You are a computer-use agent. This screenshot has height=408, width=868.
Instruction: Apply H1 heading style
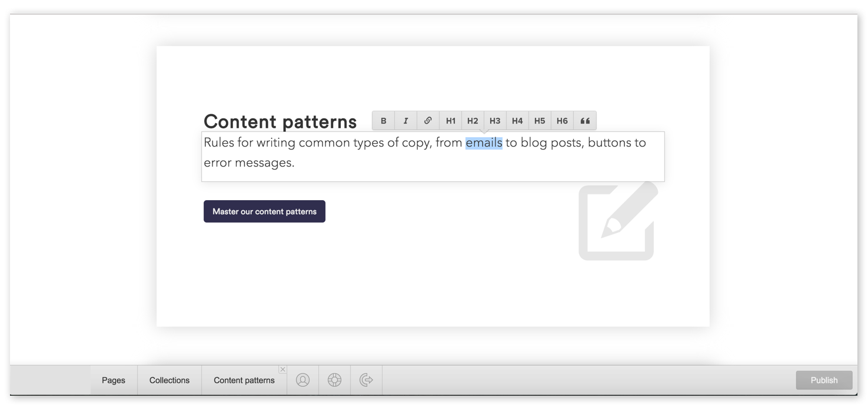[450, 120]
